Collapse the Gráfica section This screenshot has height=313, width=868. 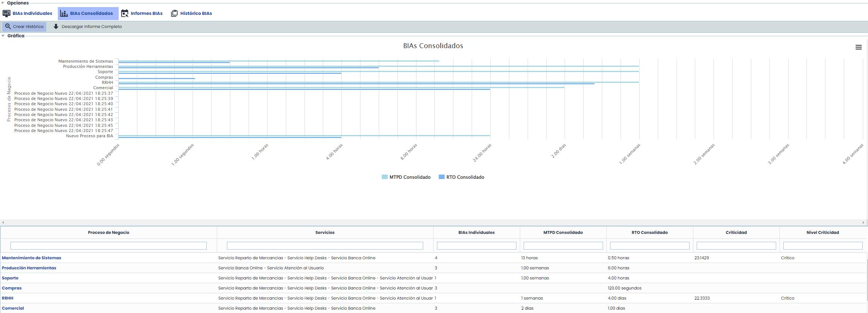point(3,36)
